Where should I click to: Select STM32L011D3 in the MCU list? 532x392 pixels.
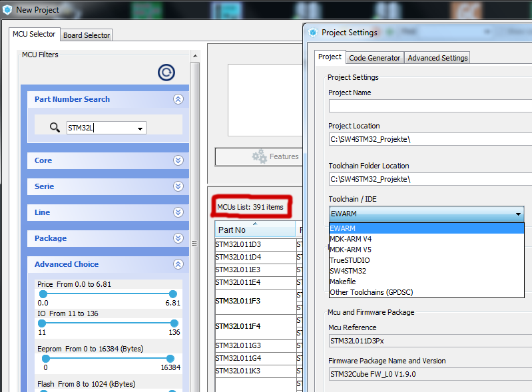point(256,244)
